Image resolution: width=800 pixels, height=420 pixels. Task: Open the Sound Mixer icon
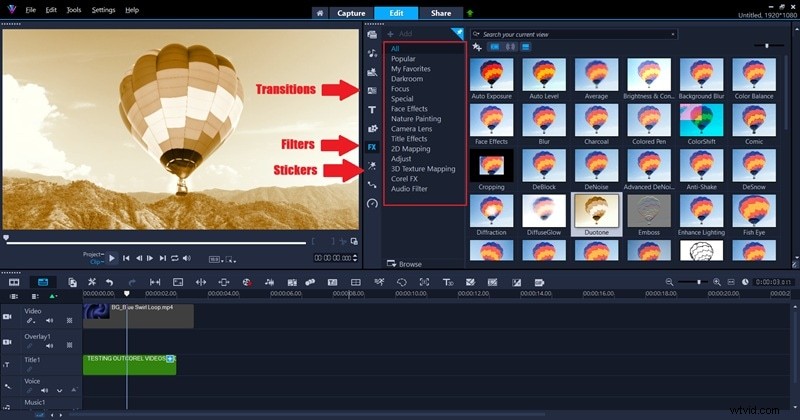(x=269, y=282)
